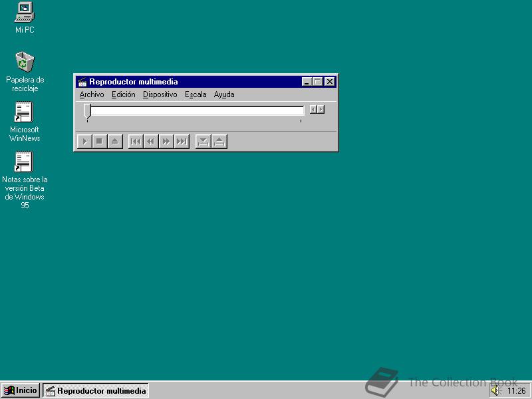Select the Papelera de reciclaje icon
Viewport: 532px width, 399px height.
click(25, 72)
